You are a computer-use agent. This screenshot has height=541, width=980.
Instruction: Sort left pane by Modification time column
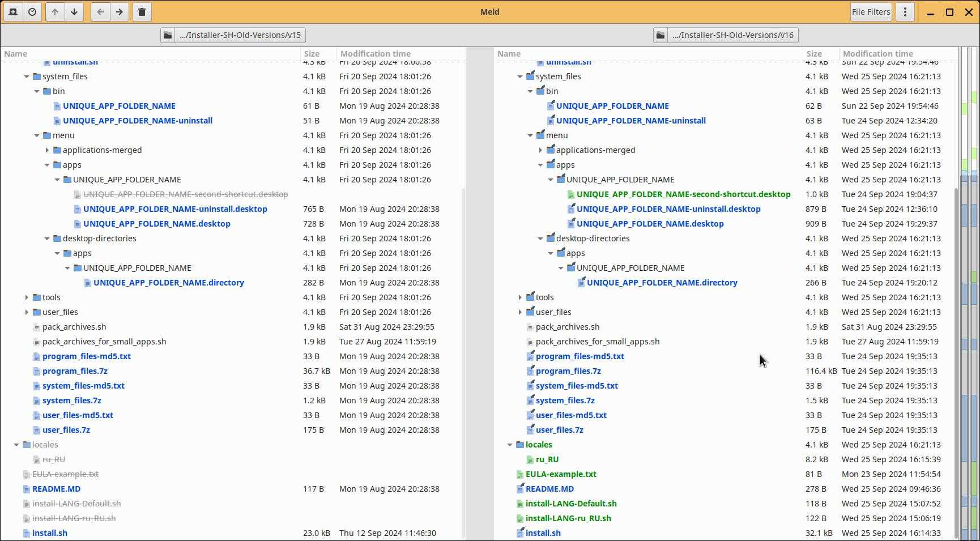(x=375, y=54)
